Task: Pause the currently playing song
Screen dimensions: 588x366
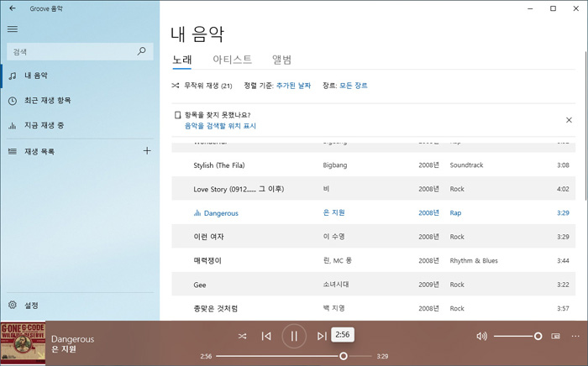Action: (x=293, y=336)
